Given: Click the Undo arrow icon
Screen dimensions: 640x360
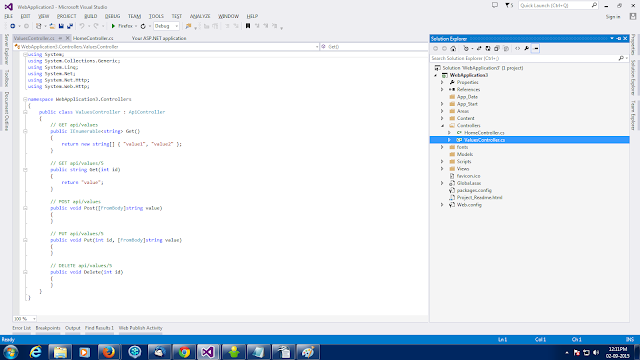Looking at the screenshot, I should tap(82, 26).
